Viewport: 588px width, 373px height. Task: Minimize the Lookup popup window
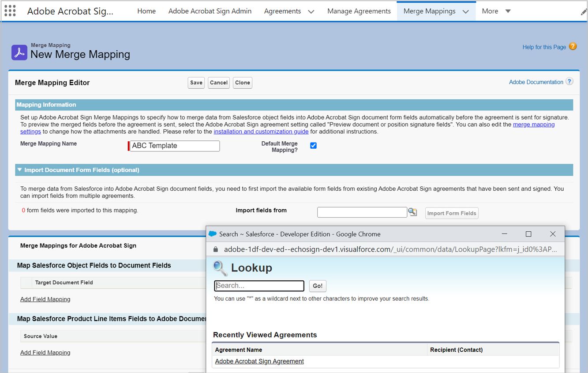point(504,234)
